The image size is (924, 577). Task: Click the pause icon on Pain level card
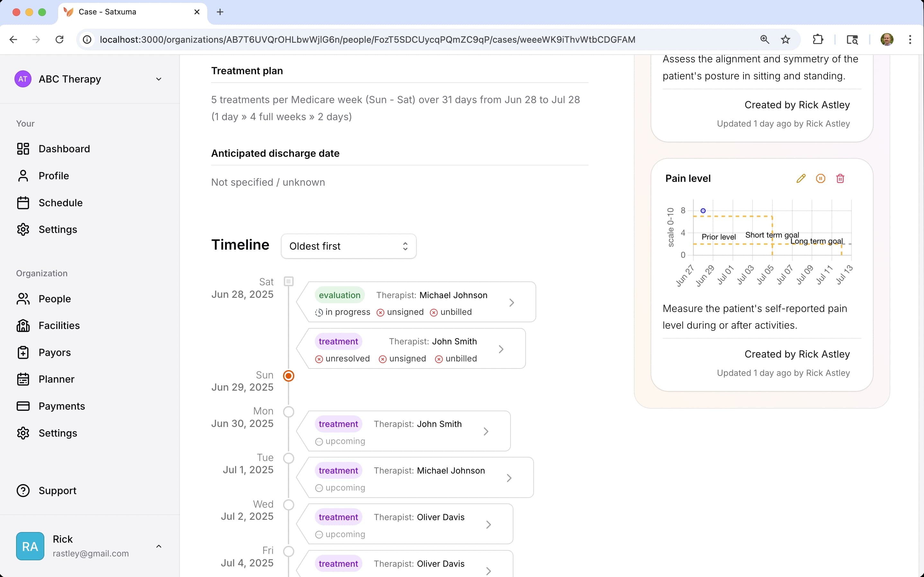[820, 179]
